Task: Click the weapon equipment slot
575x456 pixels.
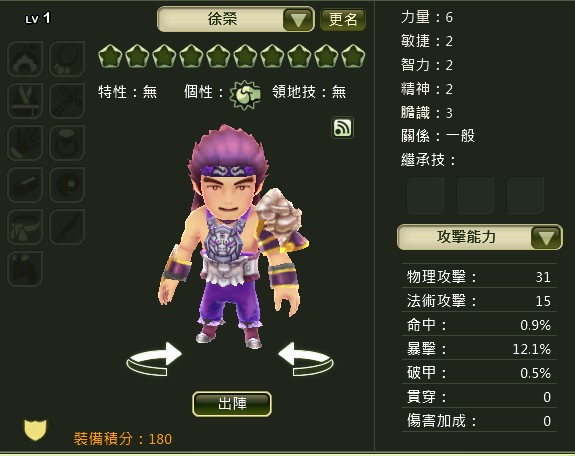Action: pos(67,101)
